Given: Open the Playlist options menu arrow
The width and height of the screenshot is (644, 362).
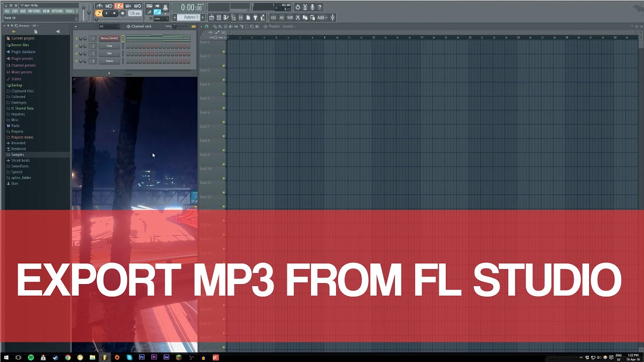Looking at the screenshot, I should [201, 26].
